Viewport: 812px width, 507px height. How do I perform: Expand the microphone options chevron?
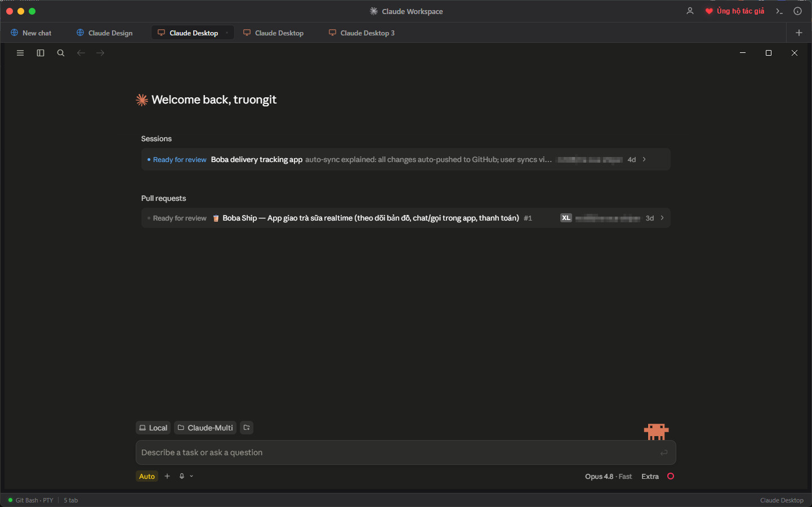click(x=191, y=476)
